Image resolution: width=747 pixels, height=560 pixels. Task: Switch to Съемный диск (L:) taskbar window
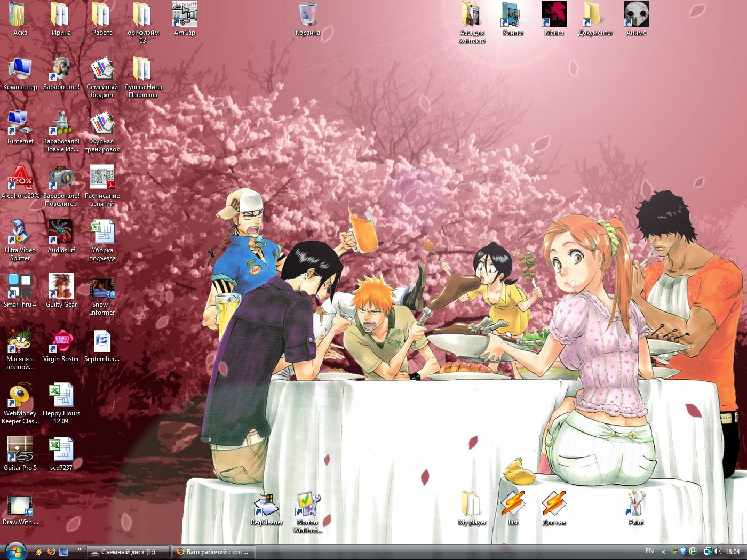point(128,551)
